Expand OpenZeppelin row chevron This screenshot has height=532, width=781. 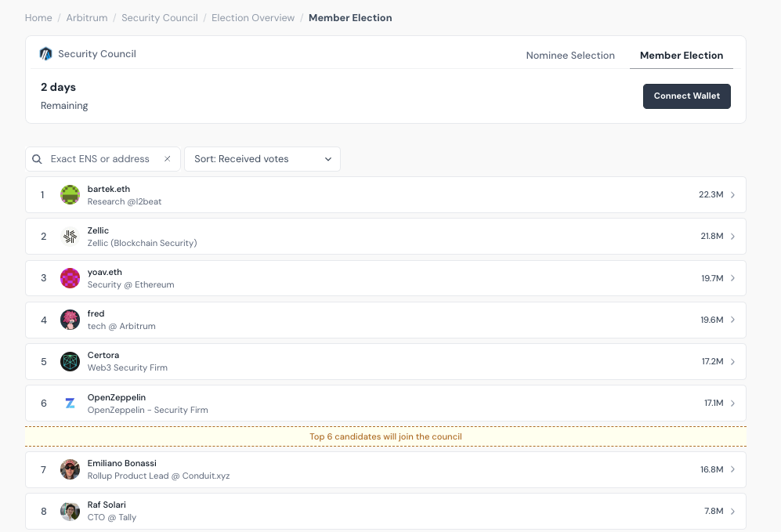732,403
